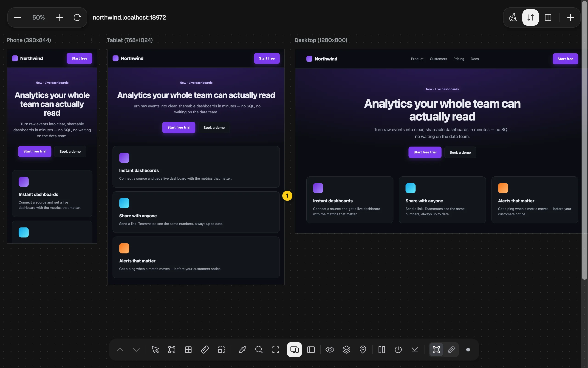This screenshot has height=368, width=588.
Task: Switch to the split columns layout icon
Action: pyautogui.click(x=548, y=17)
